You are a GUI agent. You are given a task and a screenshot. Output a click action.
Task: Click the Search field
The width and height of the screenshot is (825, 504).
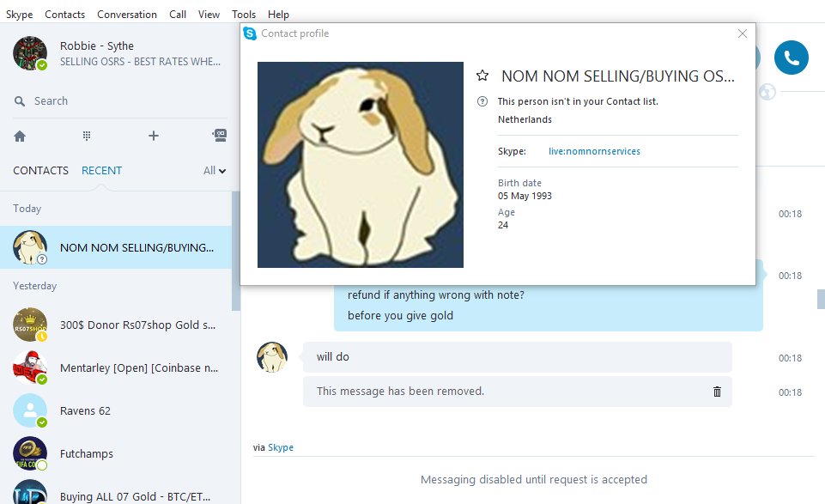click(x=120, y=101)
